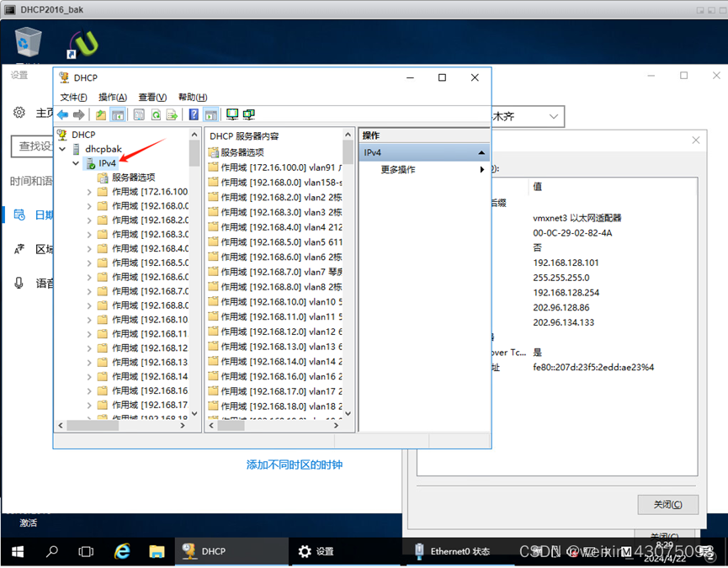
Task: Click the 关闭(C) button in details dialog
Action: [667, 505]
